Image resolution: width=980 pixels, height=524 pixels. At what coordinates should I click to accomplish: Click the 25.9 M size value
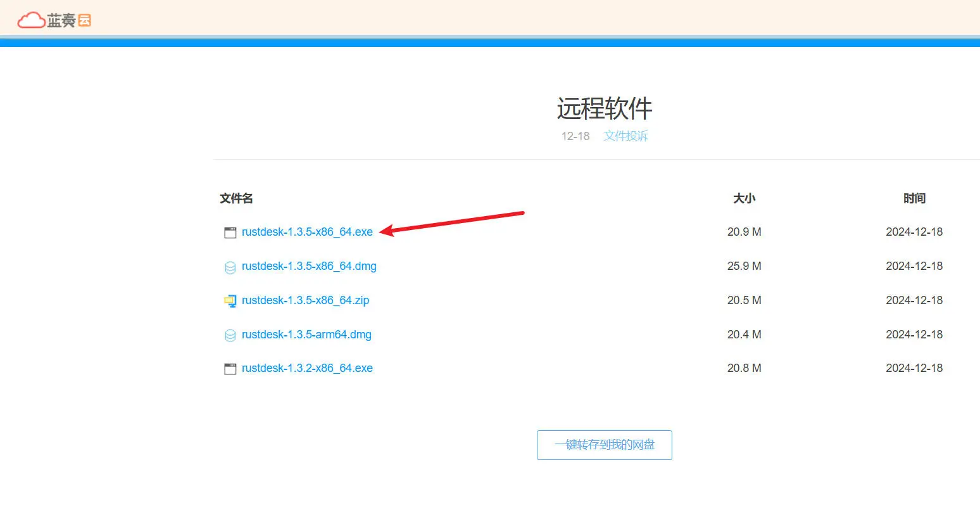pos(744,266)
